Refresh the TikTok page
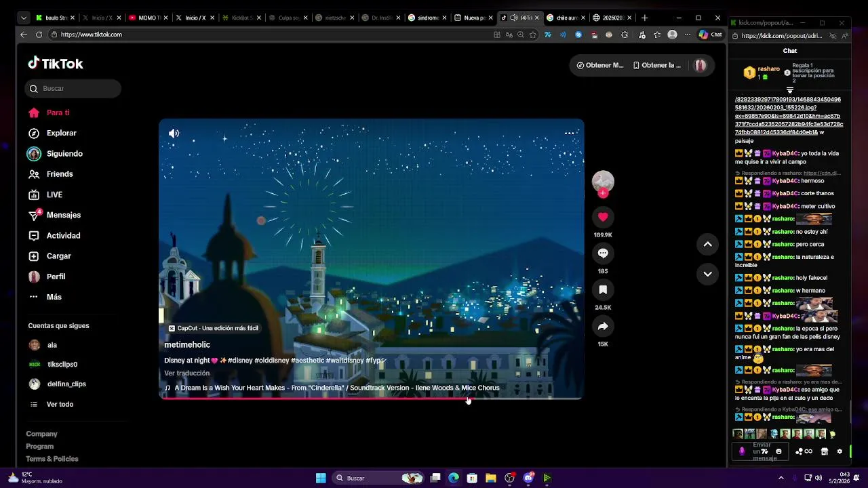Image resolution: width=868 pixels, height=488 pixels. pyautogui.click(x=39, y=35)
